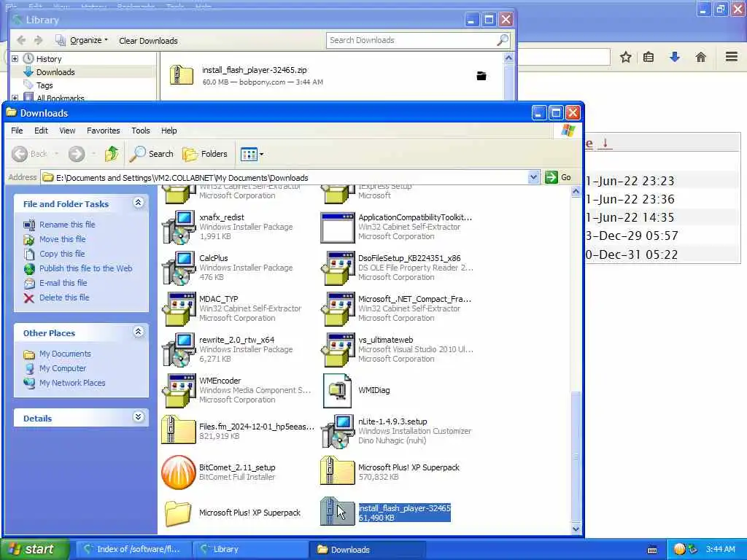This screenshot has height=560, width=747.
Task: Select the WMIDiag file icon
Action: (x=337, y=391)
